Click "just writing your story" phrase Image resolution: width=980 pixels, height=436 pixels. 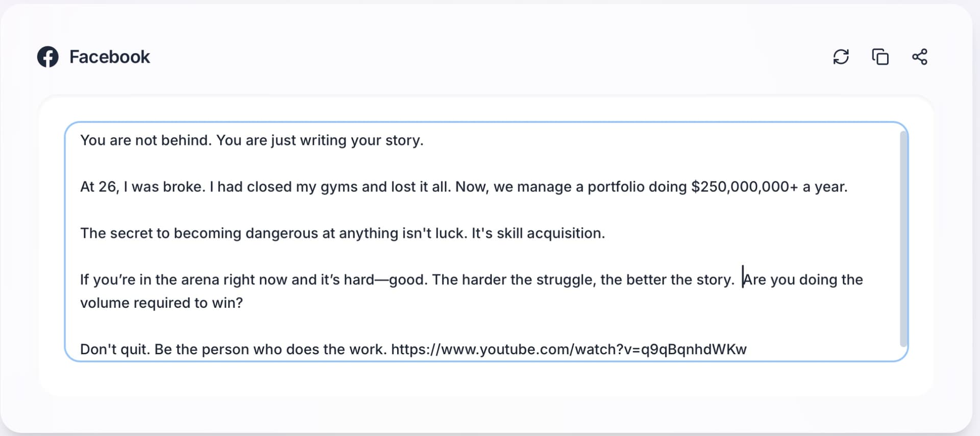pos(347,140)
